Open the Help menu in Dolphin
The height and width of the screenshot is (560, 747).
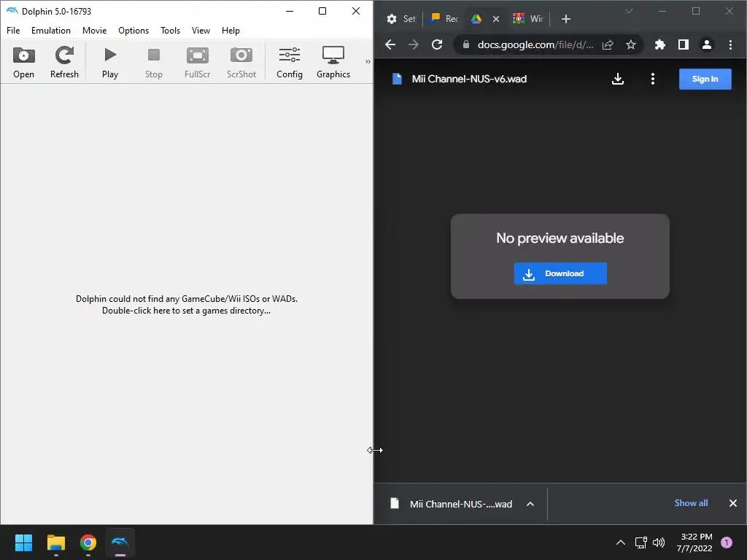[x=231, y=31]
